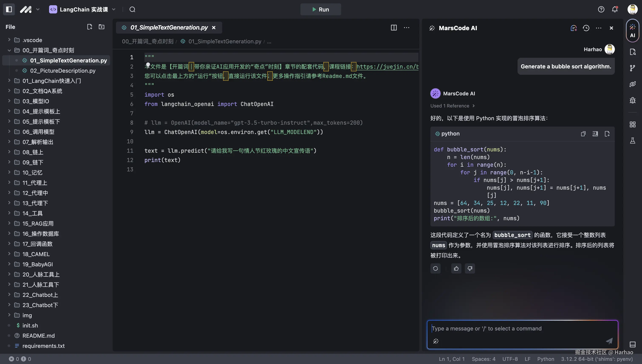The height and width of the screenshot is (364, 642).
Task: Open source control branch icon in sidebar
Action: tap(632, 68)
